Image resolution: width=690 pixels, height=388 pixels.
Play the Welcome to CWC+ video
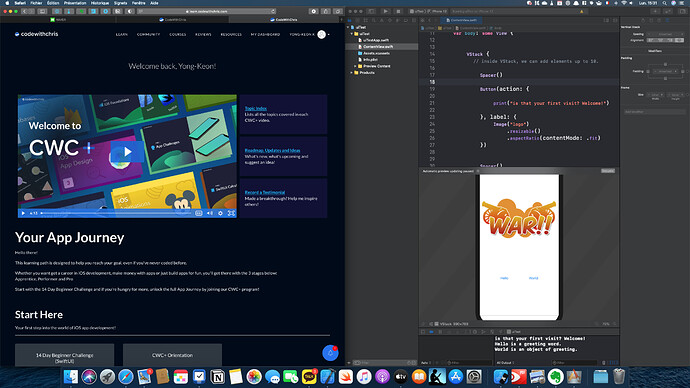[127, 152]
